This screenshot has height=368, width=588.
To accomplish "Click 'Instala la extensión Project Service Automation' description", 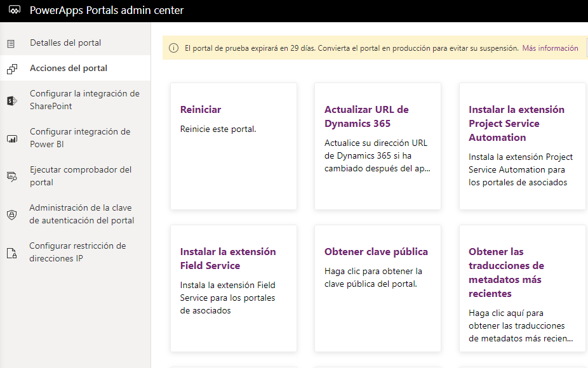I will (521, 169).
